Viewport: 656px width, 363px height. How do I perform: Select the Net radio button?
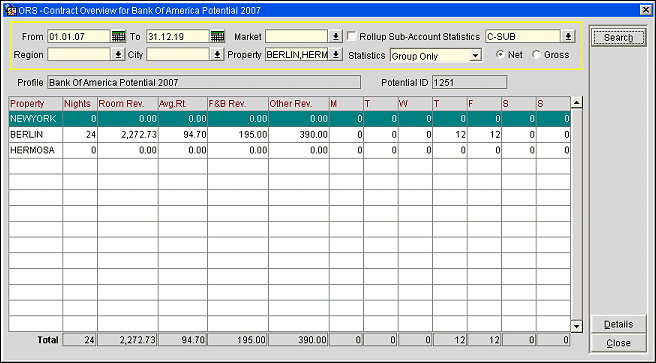500,55
